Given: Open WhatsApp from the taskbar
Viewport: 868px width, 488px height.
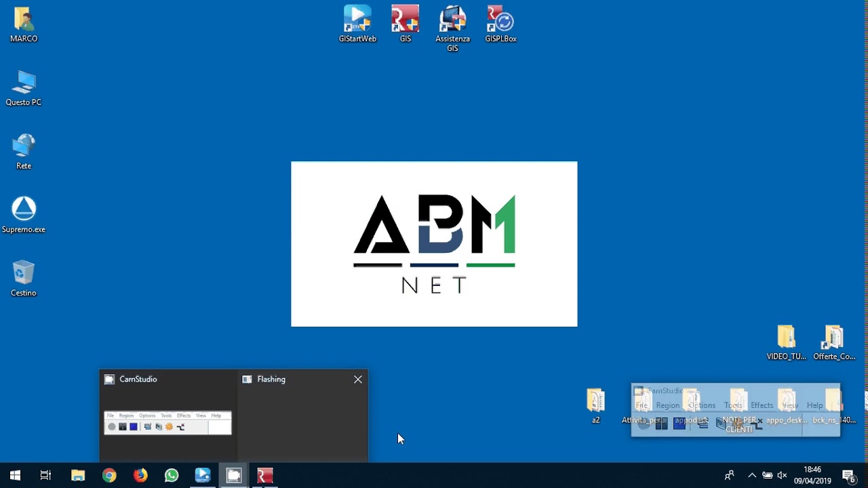Looking at the screenshot, I should coord(172,475).
